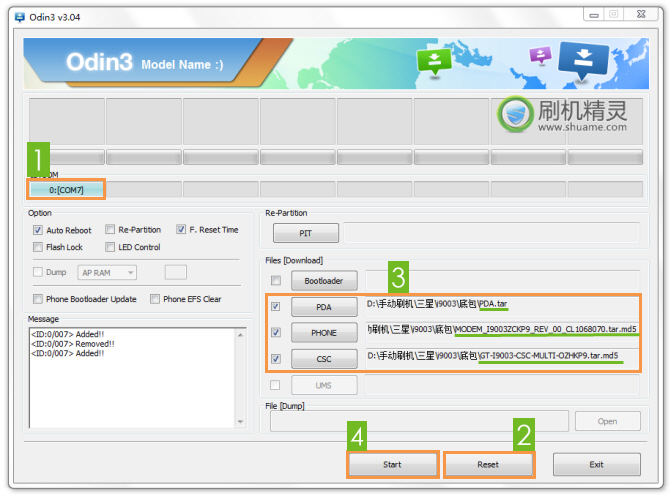Enable Phone EFS Clear
670x495 pixels.
click(x=155, y=299)
